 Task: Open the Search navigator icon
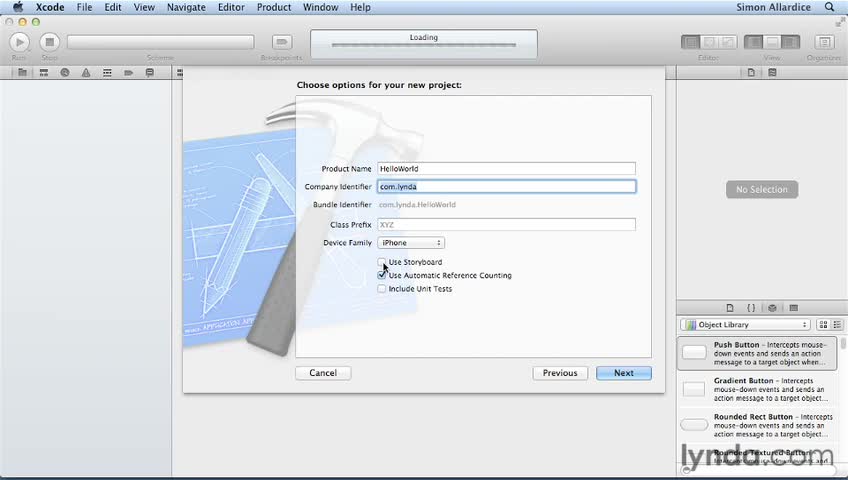click(x=65, y=72)
